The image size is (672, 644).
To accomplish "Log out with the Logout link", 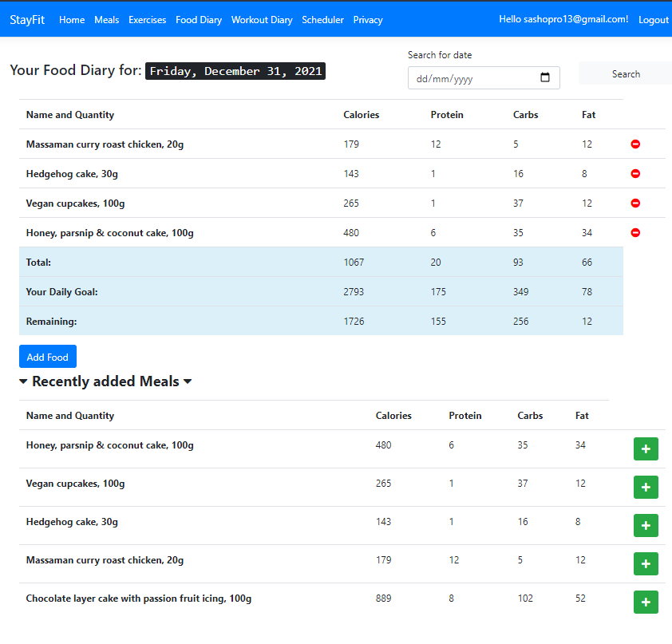I will pyautogui.click(x=654, y=20).
